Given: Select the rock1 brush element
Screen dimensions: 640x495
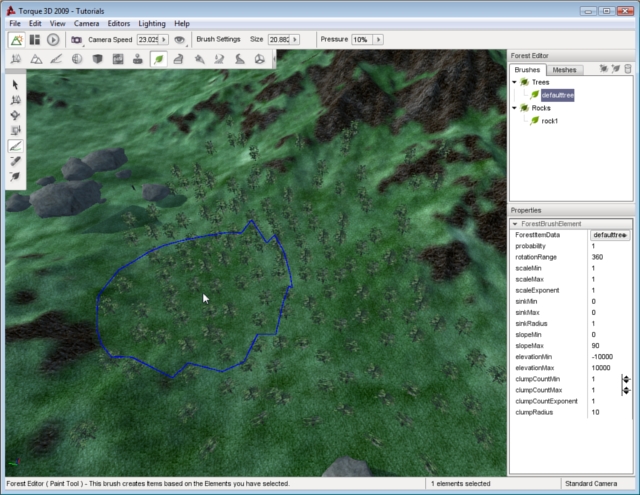Looking at the screenshot, I should pyautogui.click(x=549, y=120).
